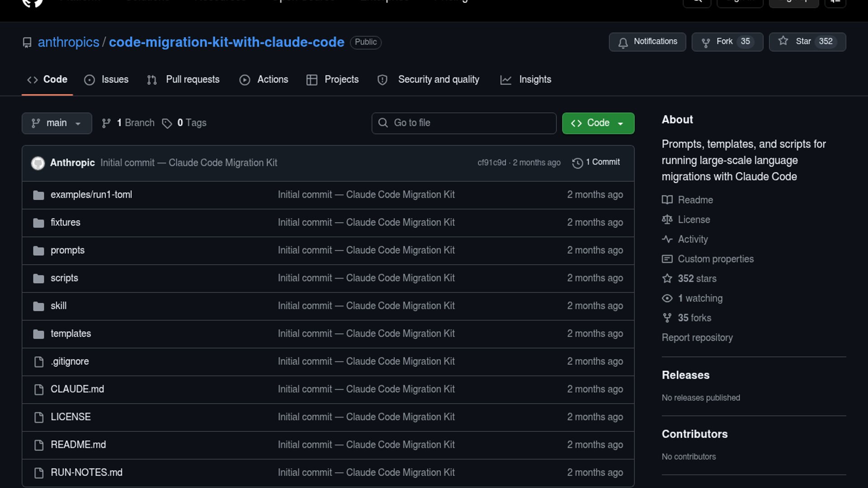868x488 pixels.
Task: Click the Anthropic author avatar
Action: click(38, 163)
